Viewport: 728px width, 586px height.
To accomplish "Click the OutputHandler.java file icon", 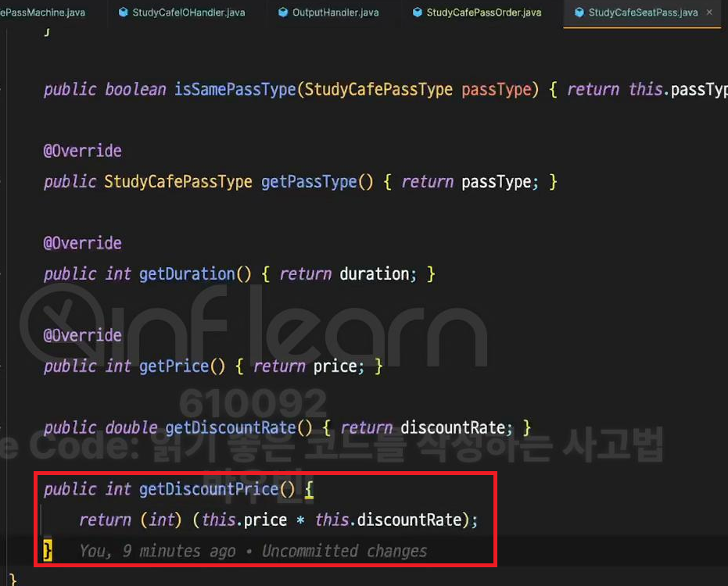I will 283,13.
